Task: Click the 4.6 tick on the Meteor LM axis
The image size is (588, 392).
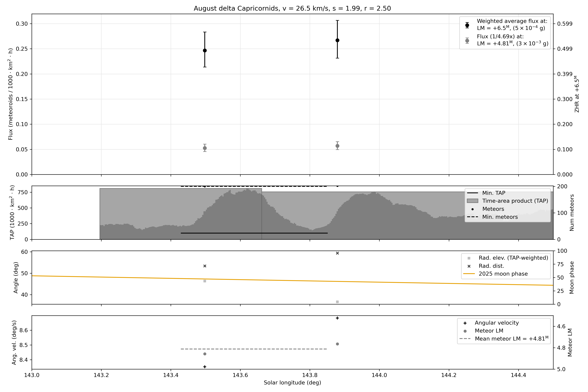Action: (x=561, y=327)
